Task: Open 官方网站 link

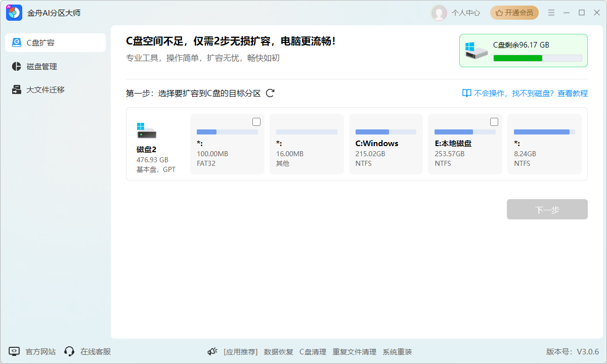Action: pyautogui.click(x=40, y=351)
